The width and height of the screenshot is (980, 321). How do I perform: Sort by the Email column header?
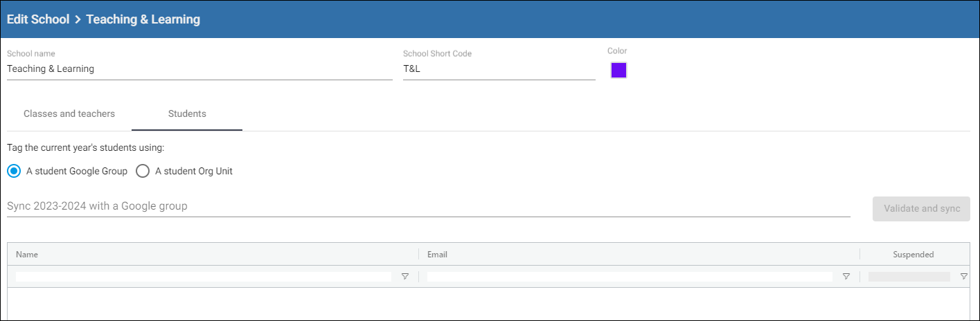639,255
